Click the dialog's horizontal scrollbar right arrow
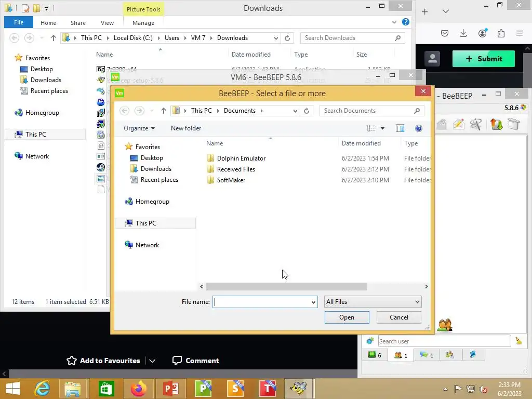The width and height of the screenshot is (532, 399). pos(426,287)
